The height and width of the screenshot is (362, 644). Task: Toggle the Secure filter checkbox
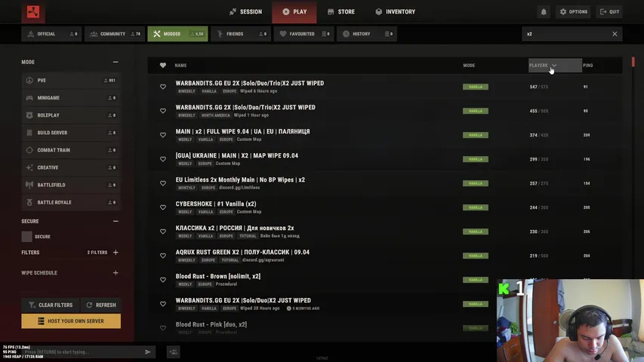coord(26,236)
